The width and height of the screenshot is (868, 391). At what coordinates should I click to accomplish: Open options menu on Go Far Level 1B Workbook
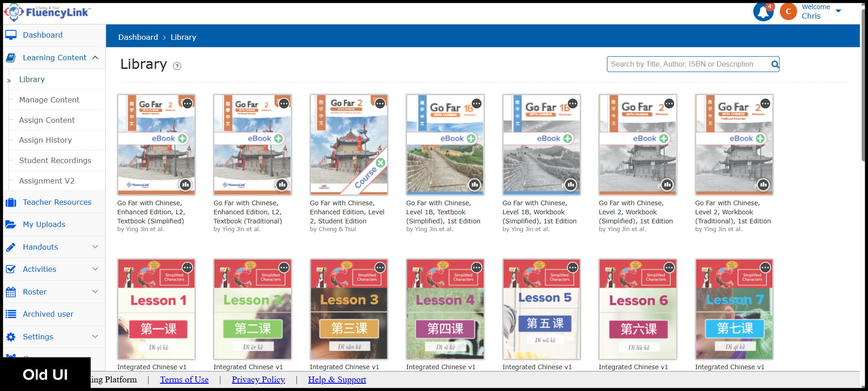click(x=573, y=103)
